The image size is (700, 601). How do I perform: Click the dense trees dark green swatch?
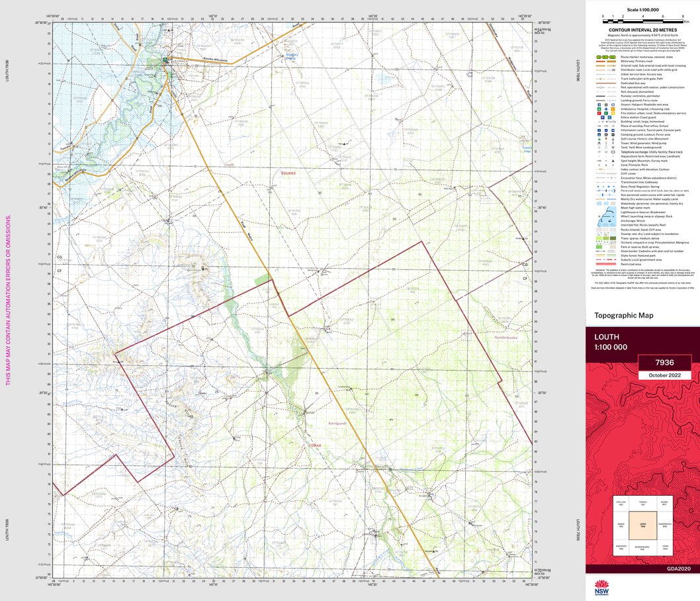[613, 238]
